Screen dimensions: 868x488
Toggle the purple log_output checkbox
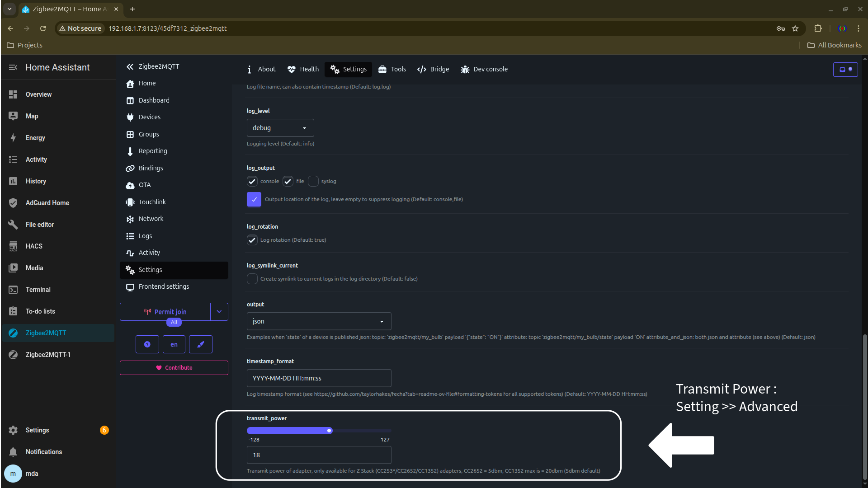pos(254,199)
